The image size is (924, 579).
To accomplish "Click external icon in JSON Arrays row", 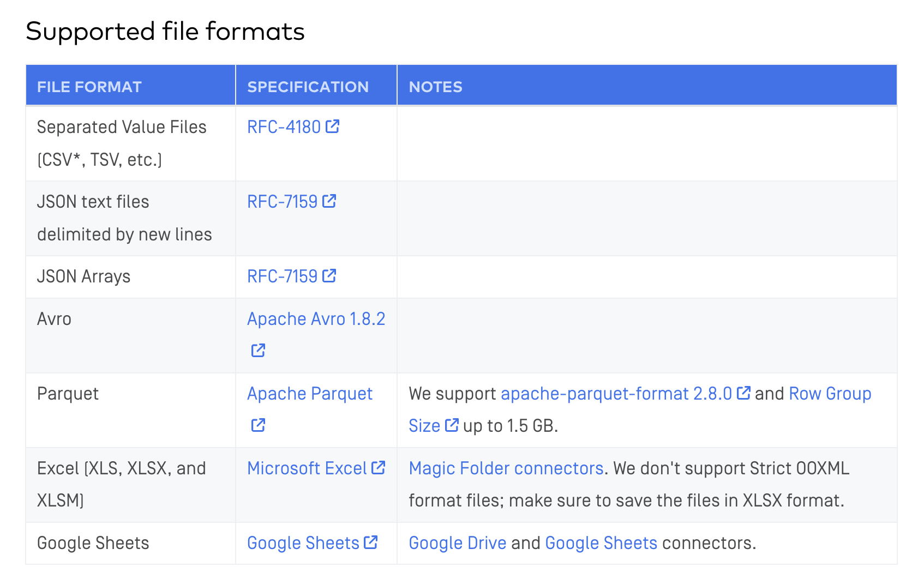I will click(x=329, y=276).
